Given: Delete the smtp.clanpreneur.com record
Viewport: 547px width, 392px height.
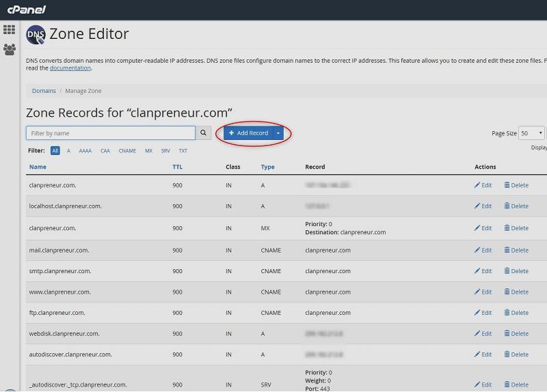Looking at the screenshot, I should pos(516,270).
